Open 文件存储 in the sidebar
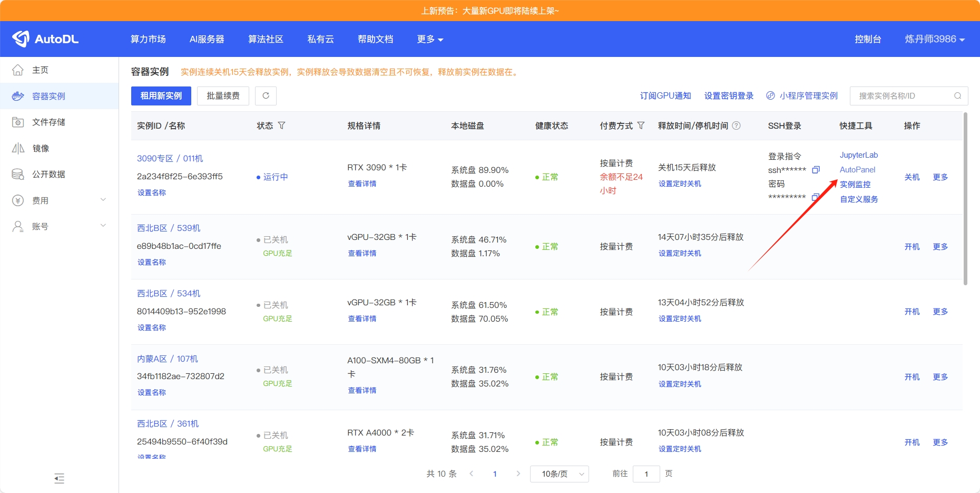The height and width of the screenshot is (493, 980). (x=48, y=122)
